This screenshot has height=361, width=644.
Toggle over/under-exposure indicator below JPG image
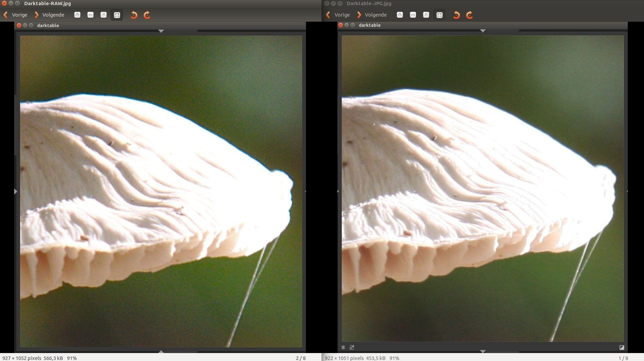pos(622,348)
